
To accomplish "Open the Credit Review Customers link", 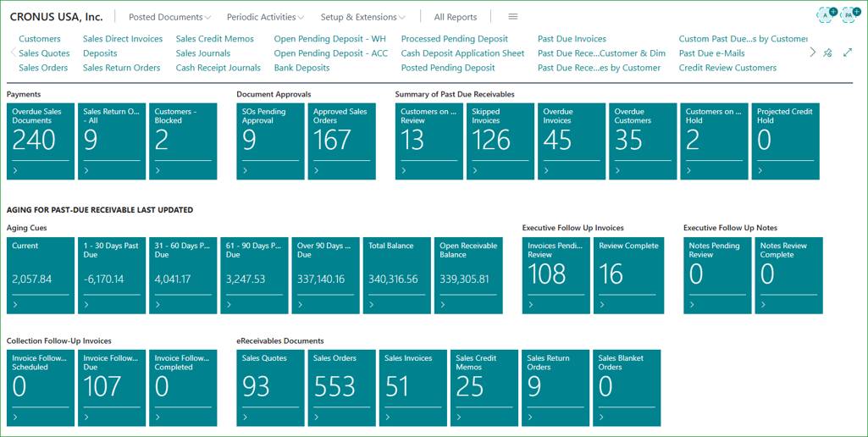I will tap(728, 68).
